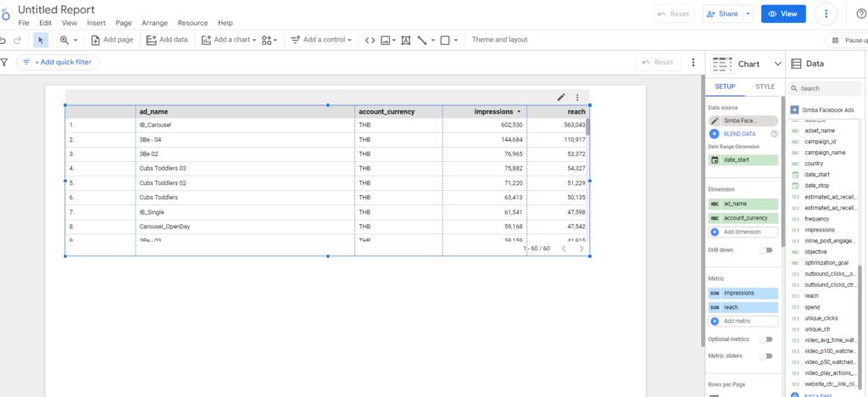
Task: Click the text box tool icon
Action: pos(405,40)
